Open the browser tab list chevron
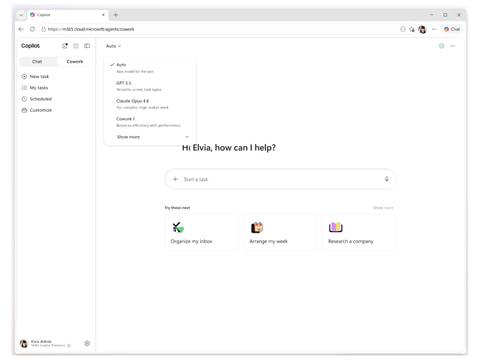 (x=21, y=15)
